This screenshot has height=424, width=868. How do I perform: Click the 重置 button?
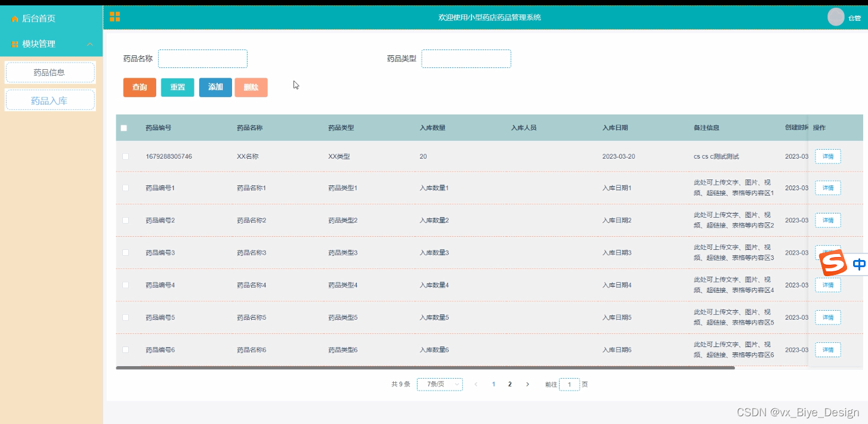point(178,87)
